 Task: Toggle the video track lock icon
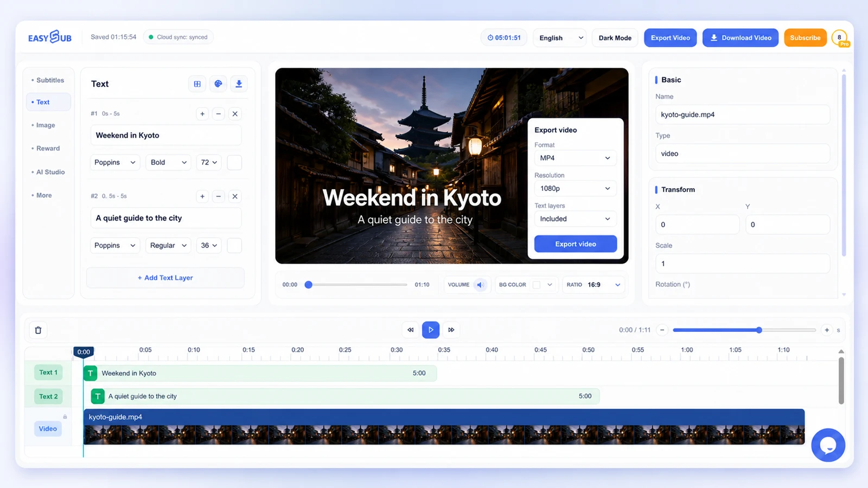(65, 417)
